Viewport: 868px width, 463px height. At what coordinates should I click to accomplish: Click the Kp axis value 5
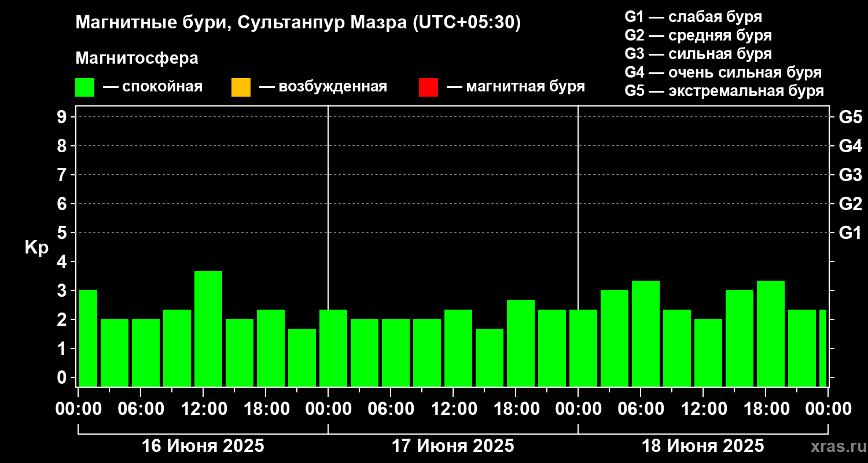tap(63, 233)
